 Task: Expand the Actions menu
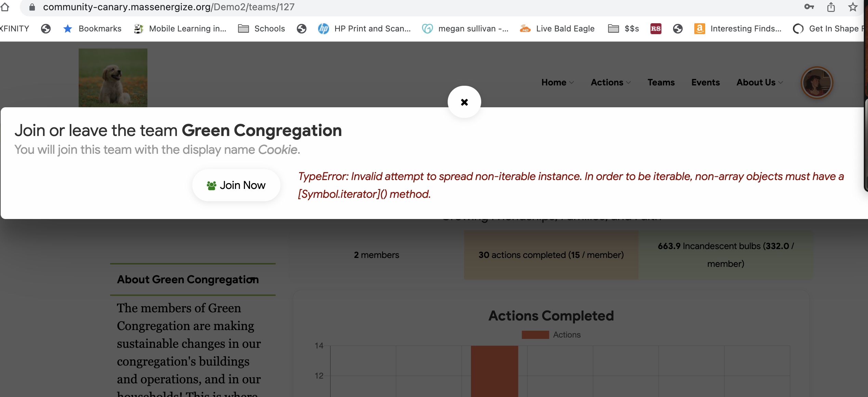611,82
